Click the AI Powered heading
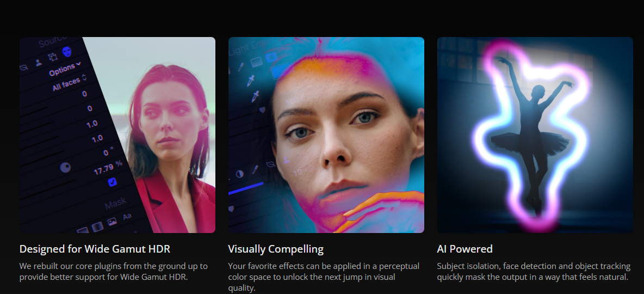The image size is (644, 294). coord(465,249)
